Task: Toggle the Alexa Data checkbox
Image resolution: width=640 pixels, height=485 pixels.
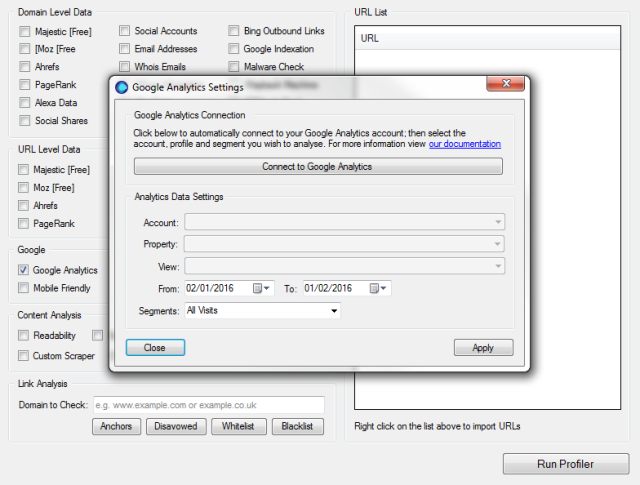Action: click(25, 102)
